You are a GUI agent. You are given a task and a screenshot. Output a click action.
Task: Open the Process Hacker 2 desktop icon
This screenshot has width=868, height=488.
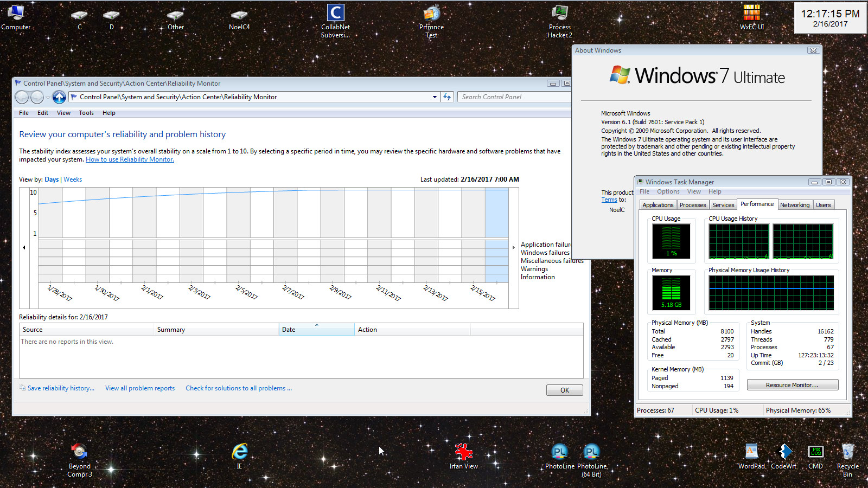click(x=559, y=22)
